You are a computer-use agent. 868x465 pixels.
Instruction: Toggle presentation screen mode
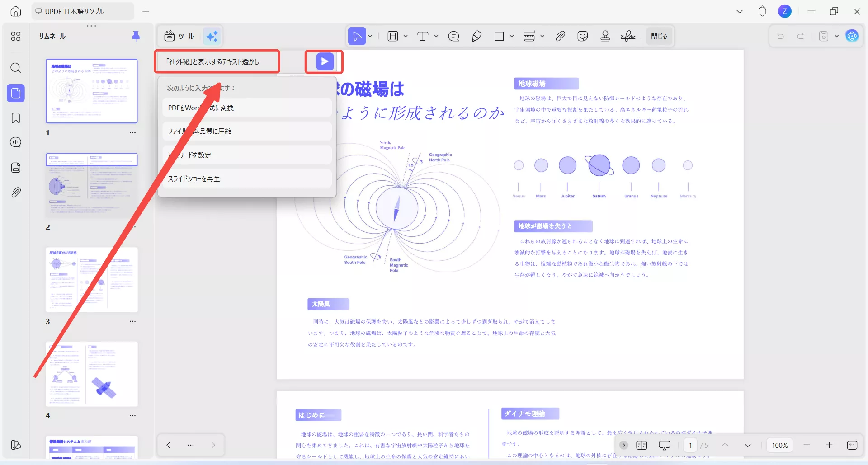[664, 445]
